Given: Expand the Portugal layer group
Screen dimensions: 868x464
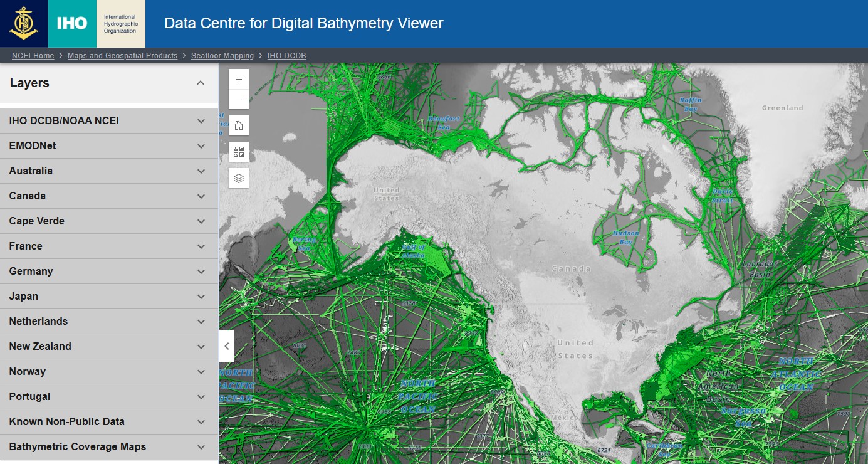Looking at the screenshot, I should [x=109, y=397].
